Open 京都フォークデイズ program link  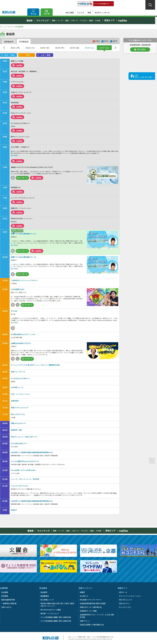coord(18,372)
